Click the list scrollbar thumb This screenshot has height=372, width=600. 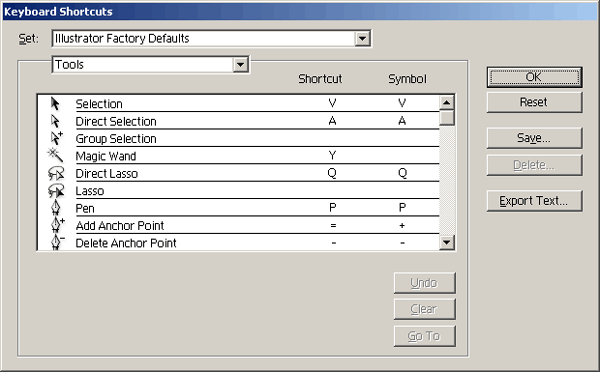[447, 117]
